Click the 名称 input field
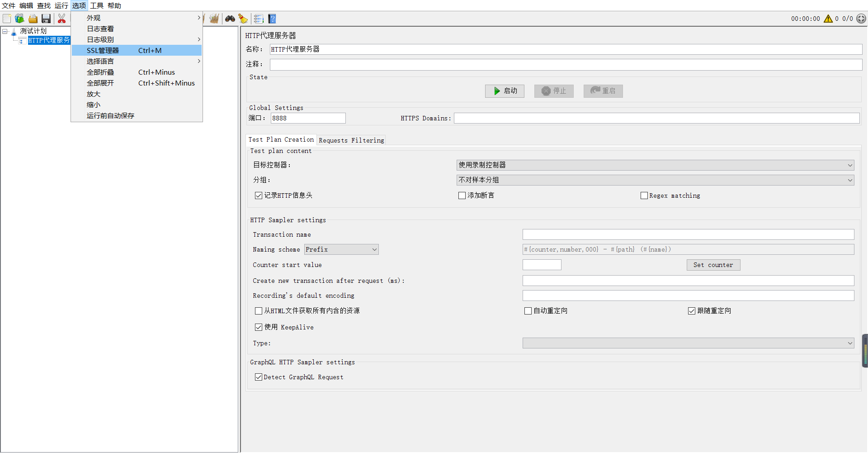This screenshot has height=453, width=868. (x=566, y=49)
